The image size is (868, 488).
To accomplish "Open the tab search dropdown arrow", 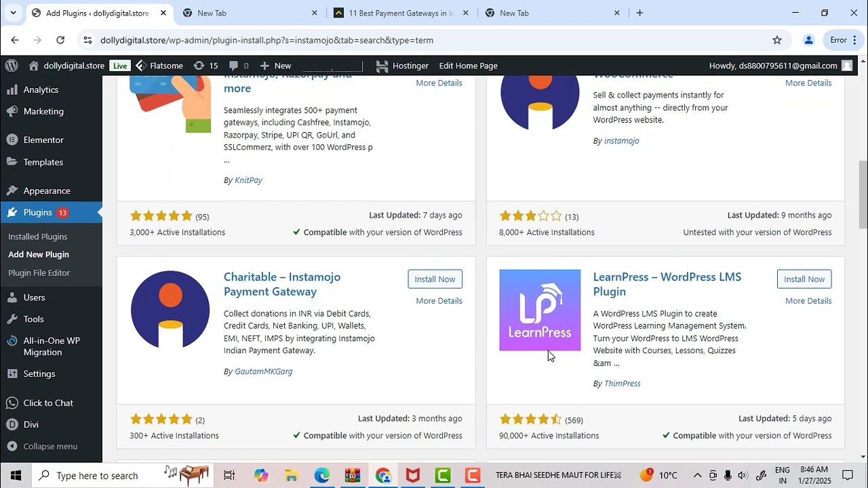I will pos(13,13).
